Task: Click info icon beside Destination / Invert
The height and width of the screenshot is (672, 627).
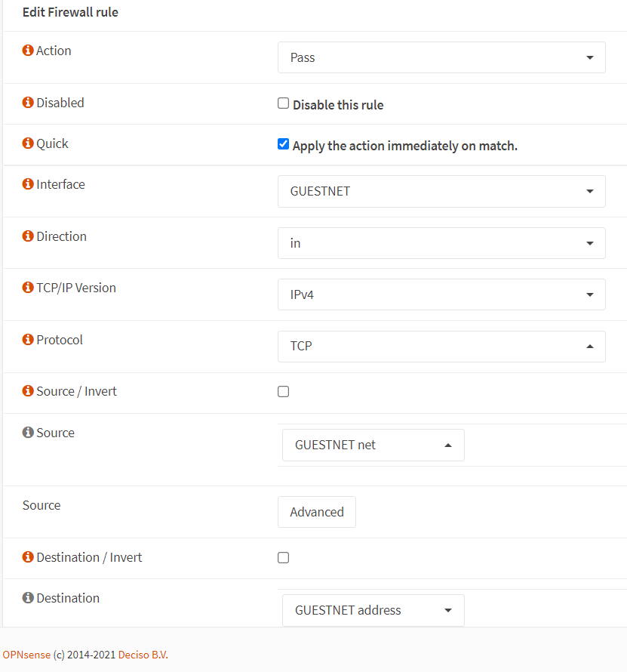Action: point(28,557)
